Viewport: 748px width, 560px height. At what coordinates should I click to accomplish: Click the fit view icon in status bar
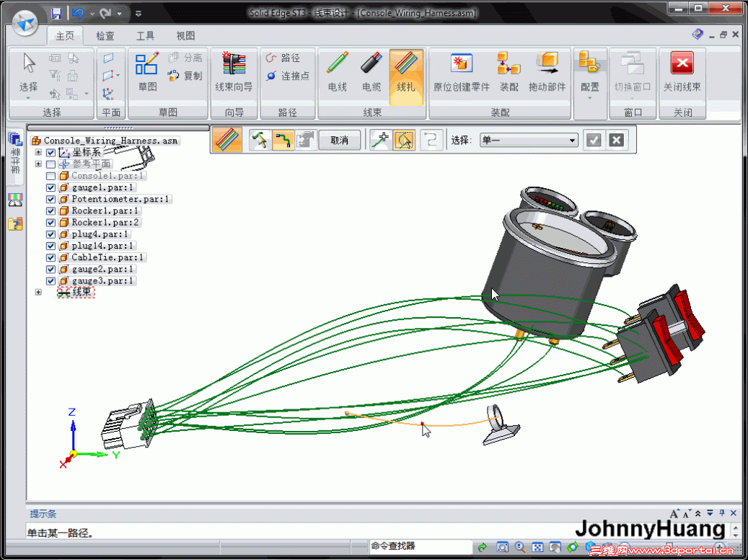tap(537, 548)
